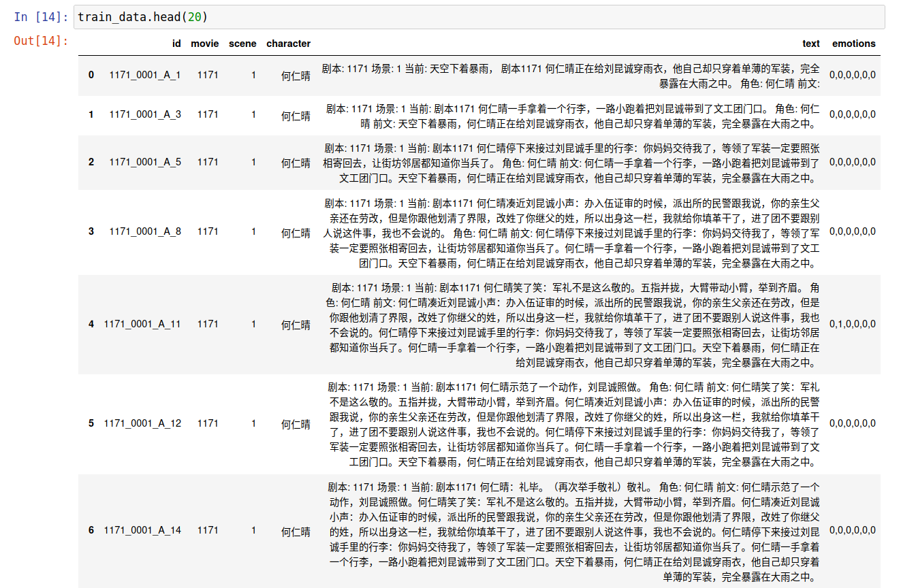Screen dimensions: 901x588
Task: Select the cell with id 1171_0001_A_11
Action: pyautogui.click(x=142, y=325)
